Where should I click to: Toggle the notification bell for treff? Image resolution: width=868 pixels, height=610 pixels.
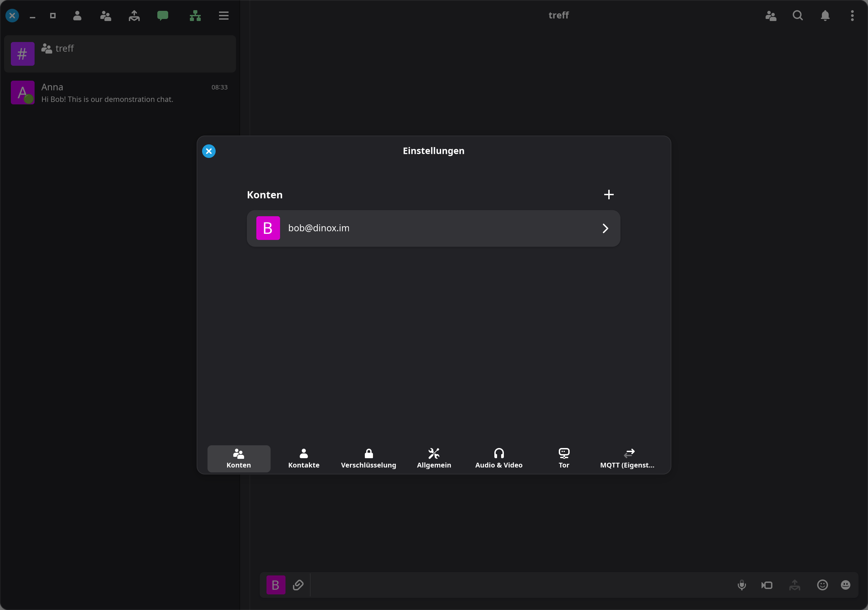point(825,16)
